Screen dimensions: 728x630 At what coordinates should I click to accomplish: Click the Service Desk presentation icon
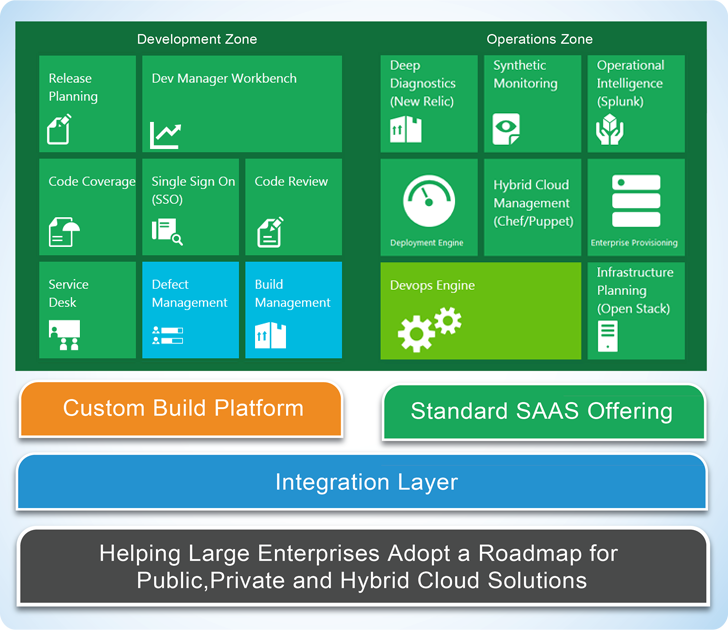64,335
